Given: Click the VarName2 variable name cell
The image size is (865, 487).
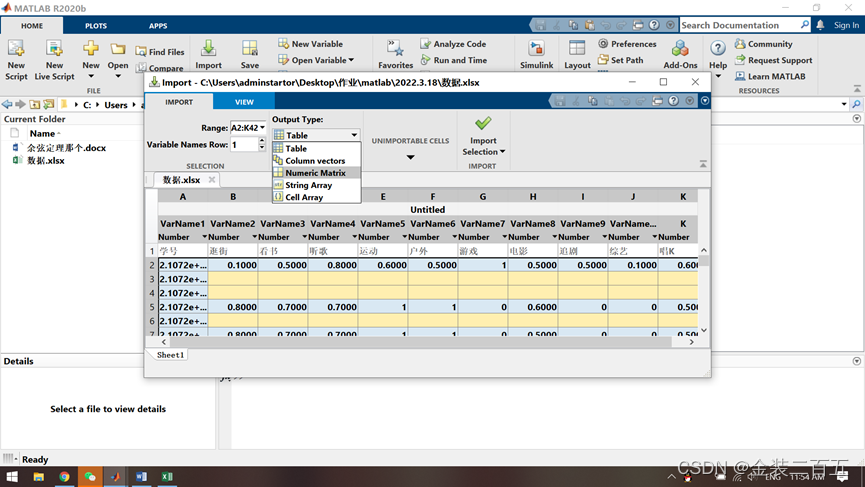Looking at the screenshot, I should coord(233,224).
